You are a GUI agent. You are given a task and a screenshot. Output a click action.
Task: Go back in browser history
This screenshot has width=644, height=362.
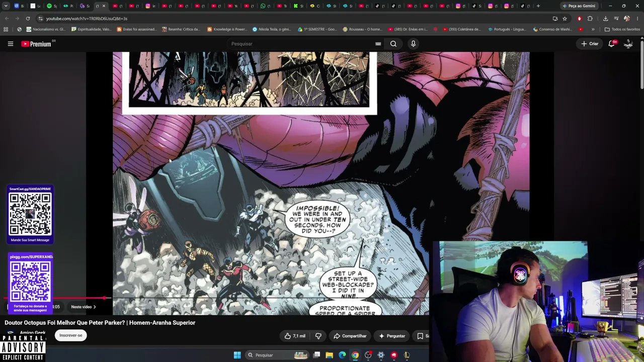click(7, 19)
